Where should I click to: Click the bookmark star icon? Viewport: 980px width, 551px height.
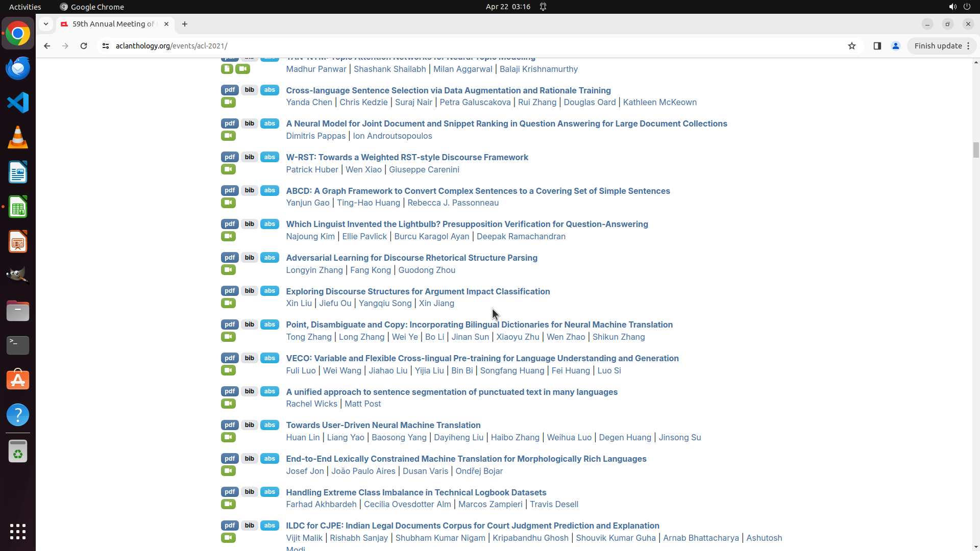click(x=851, y=46)
